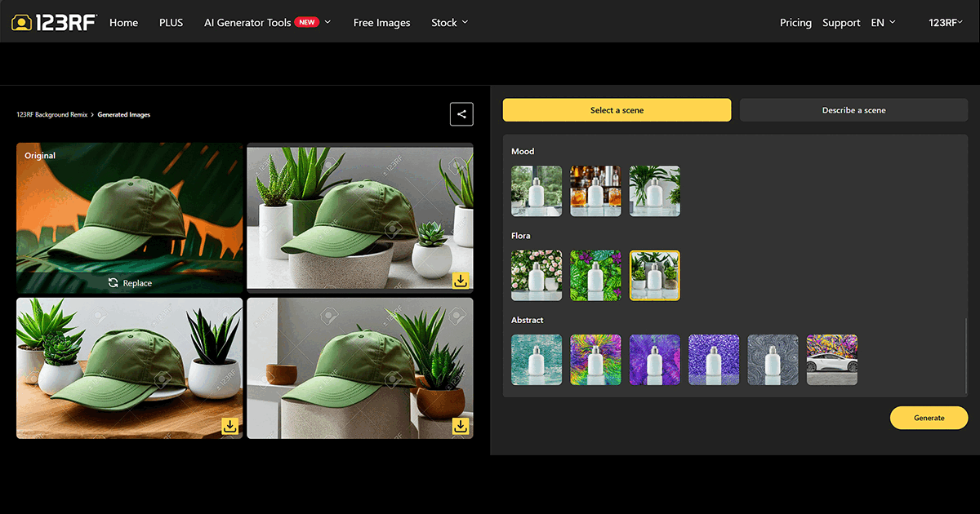This screenshot has height=514, width=980.
Task: Switch to the Describe a scene tab
Action: [853, 110]
